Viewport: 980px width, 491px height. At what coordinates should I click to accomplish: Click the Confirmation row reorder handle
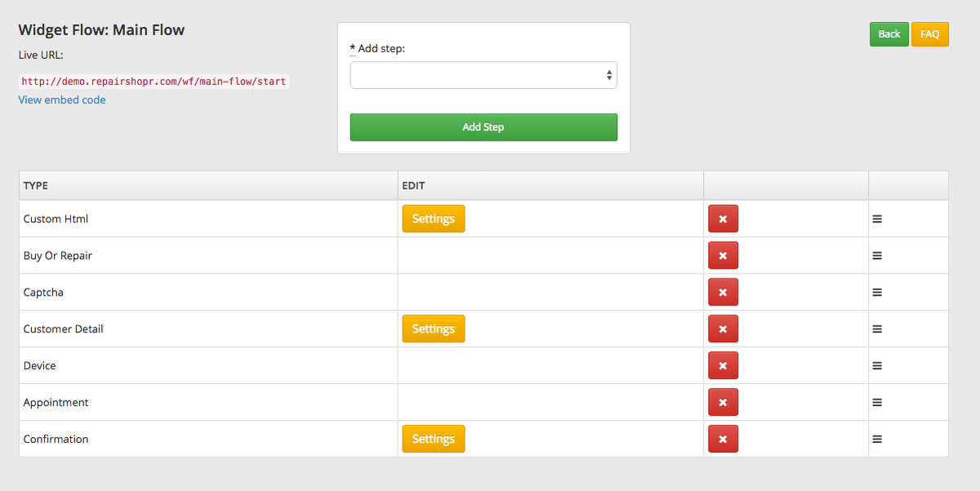(x=877, y=440)
